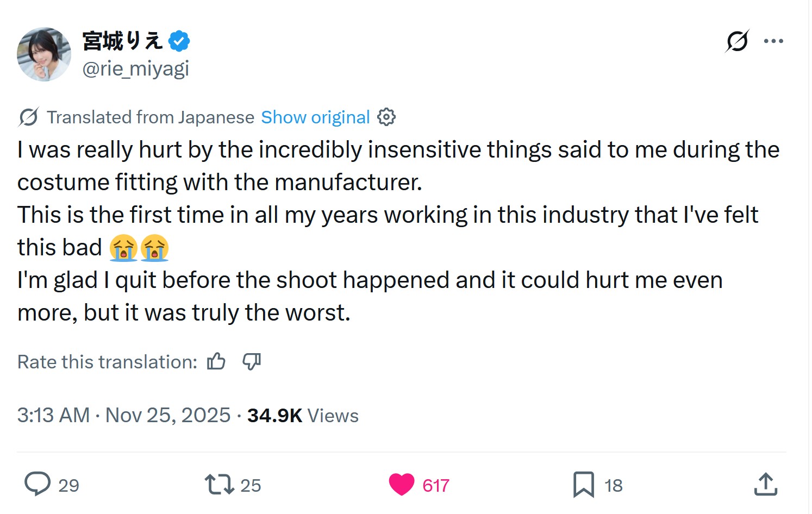Viewport: 812px width, 514px height.
Task: Rate the translation thumbs down
Action: point(252,361)
